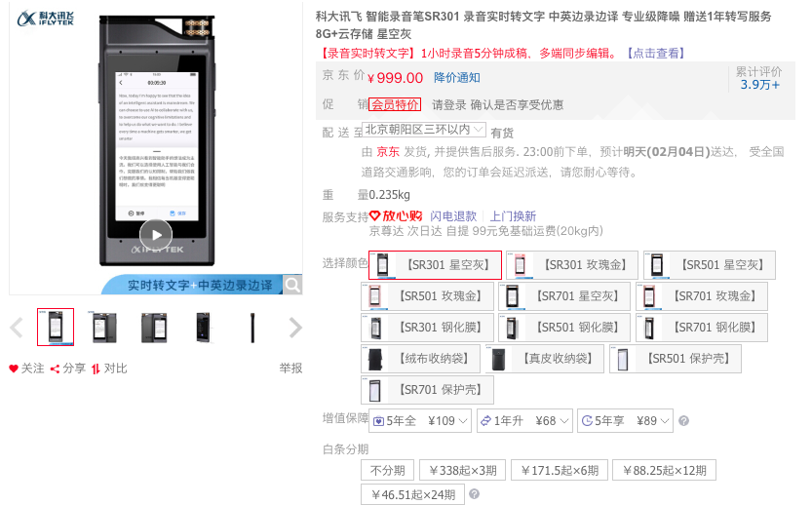812x505 pixels.
Task: Select the SR301 星空灰 option
Action: pyautogui.click(x=435, y=264)
